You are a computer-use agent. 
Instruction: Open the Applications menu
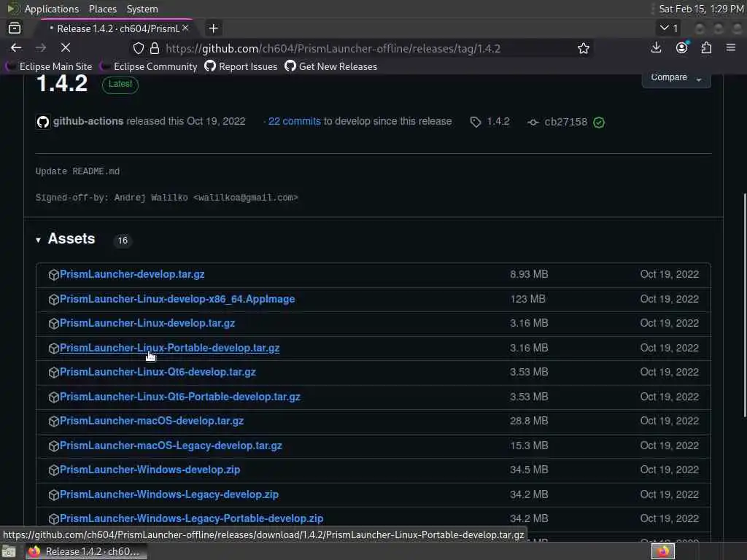[x=52, y=9]
